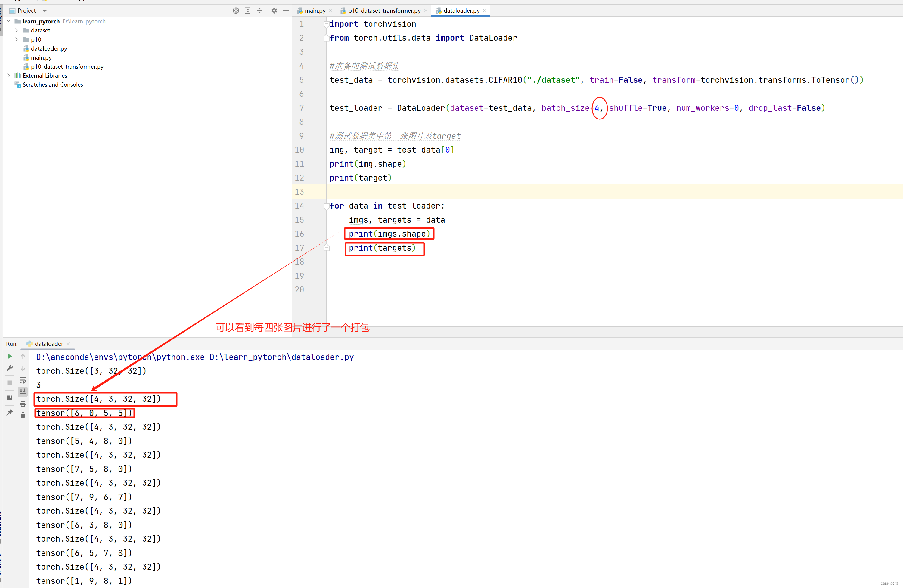The width and height of the screenshot is (903, 588).
Task: Collapse the for loop fold marker
Action: tap(326, 206)
